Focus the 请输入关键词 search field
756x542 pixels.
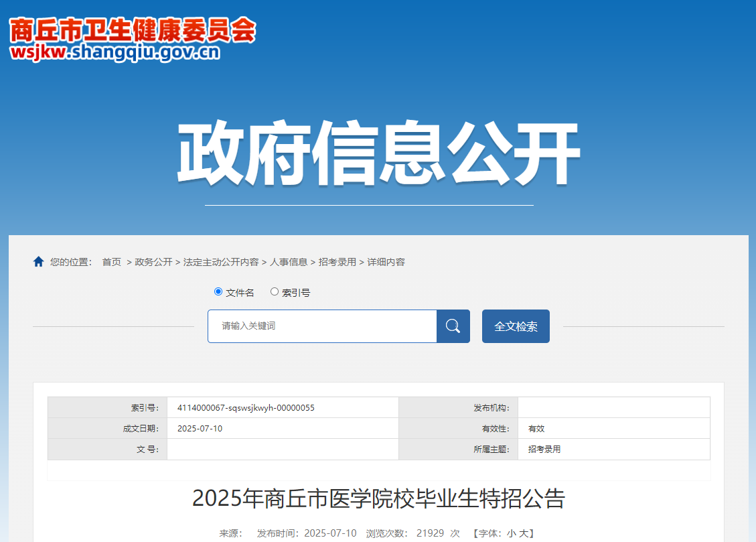click(x=322, y=326)
